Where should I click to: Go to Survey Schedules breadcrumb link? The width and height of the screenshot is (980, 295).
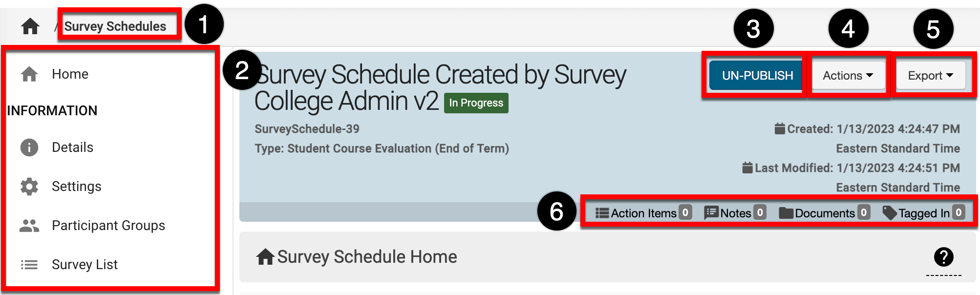115,26
